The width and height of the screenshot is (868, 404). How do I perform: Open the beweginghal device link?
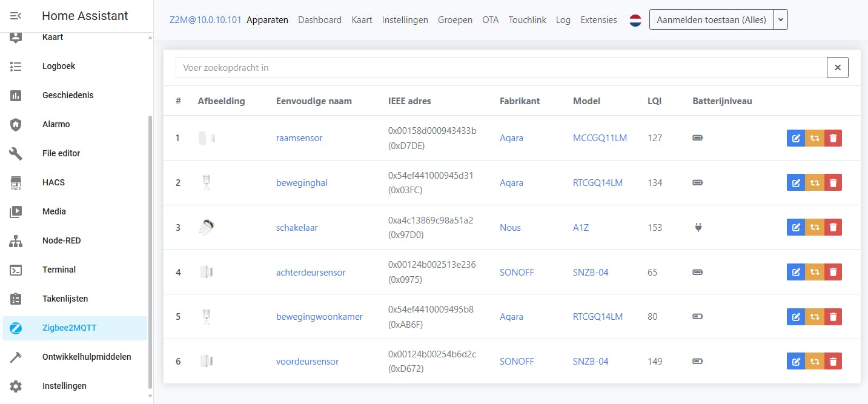tap(302, 183)
